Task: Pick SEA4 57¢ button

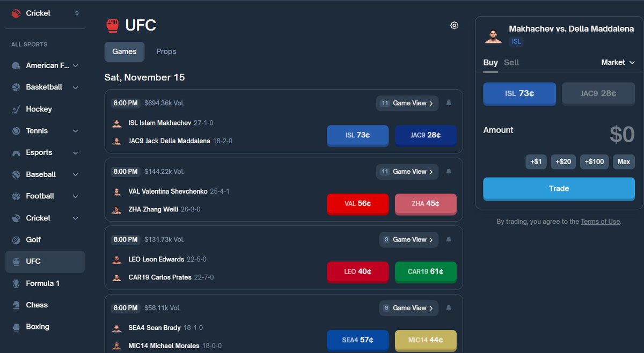Action: point(357,340)
